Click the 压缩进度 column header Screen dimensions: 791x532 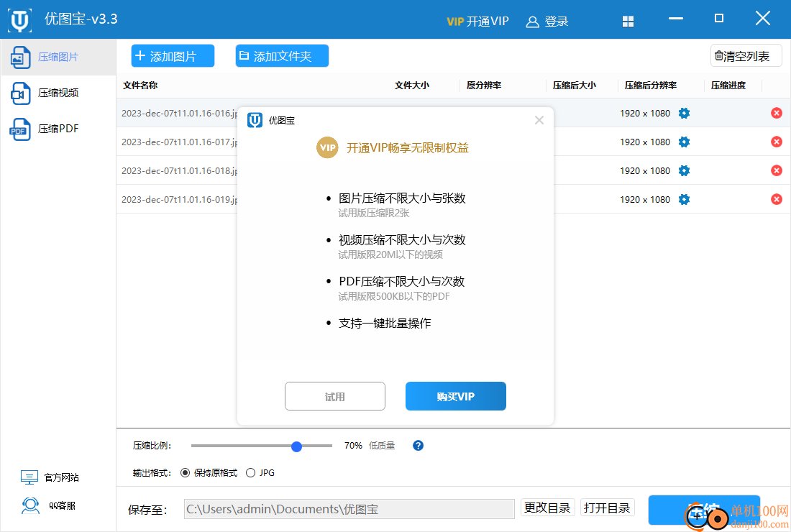tap(728, 86)
